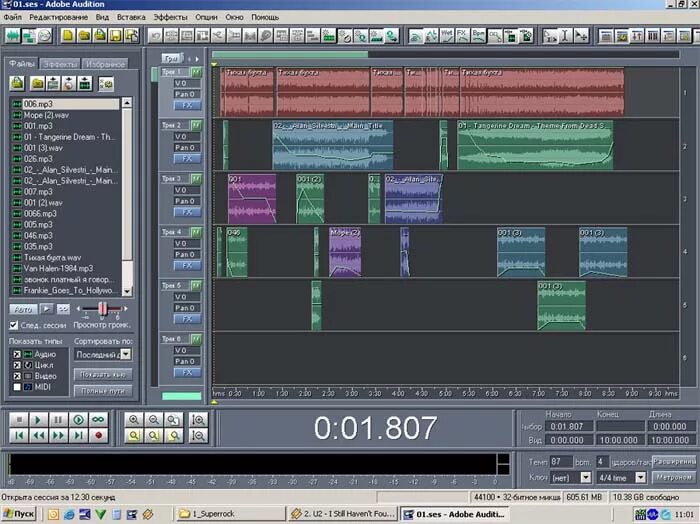Screen dimensions: 700x524
Task: Enable the MIDI file type checkbox
Action: click(x=17, y=387)
